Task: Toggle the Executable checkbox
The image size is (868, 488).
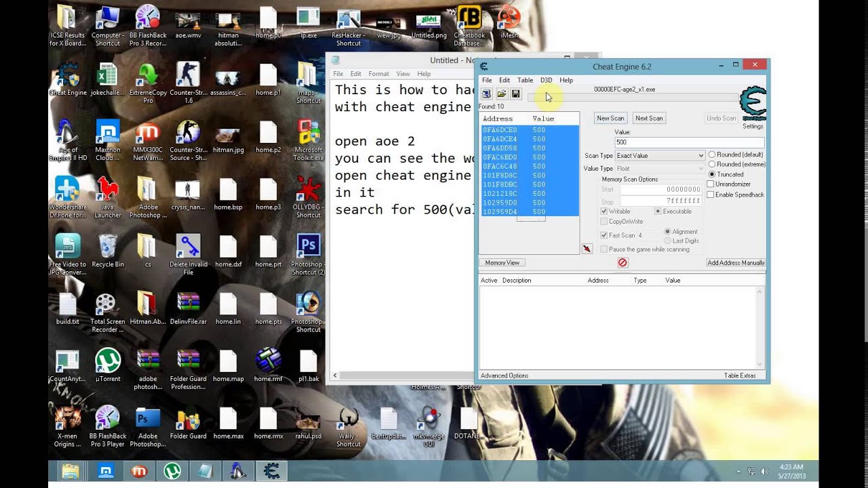Action: pyautogui.click(x=658, y=211)
